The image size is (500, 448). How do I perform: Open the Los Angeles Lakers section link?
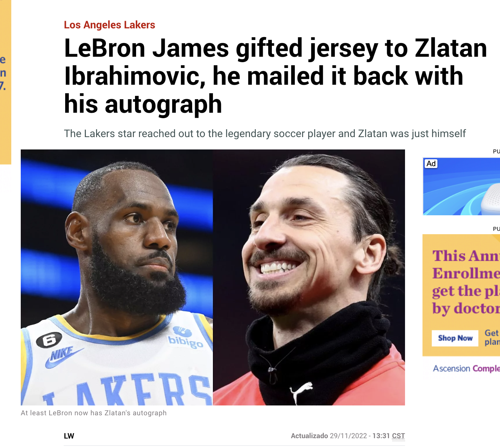(x=110, y=25)
